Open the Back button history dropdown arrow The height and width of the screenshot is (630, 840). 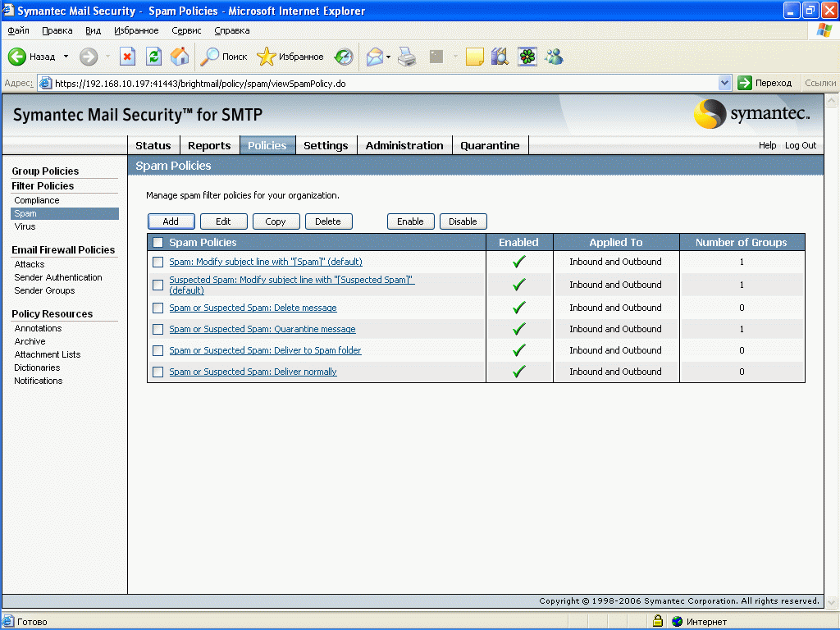tap(66, 57)
